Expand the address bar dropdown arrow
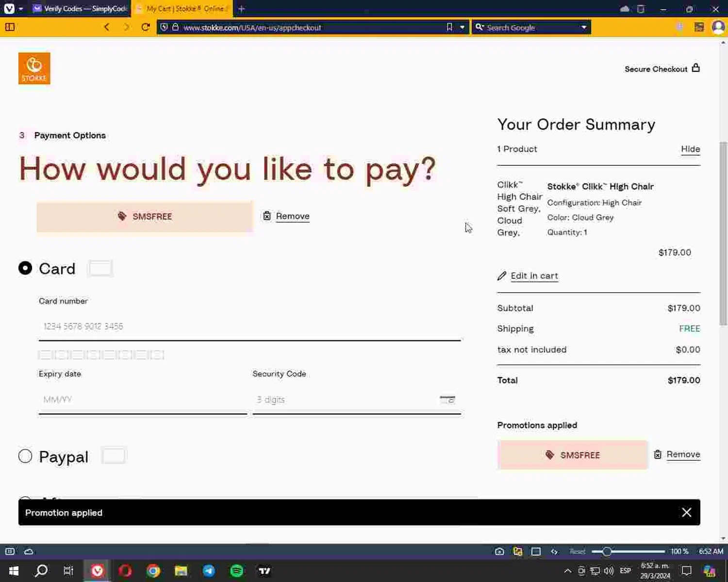This screenshot has height=582, width=728. [462, 27]
